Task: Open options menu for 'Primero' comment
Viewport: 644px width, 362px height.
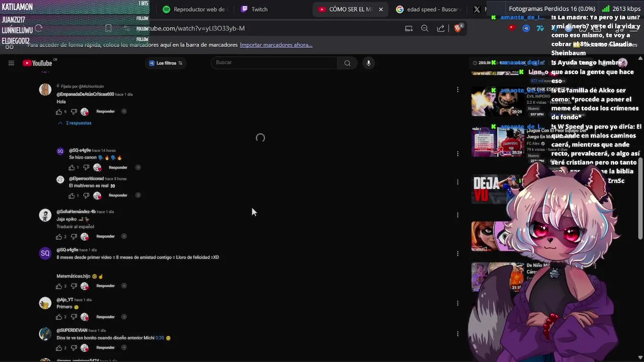Action: tap(457, 303)
